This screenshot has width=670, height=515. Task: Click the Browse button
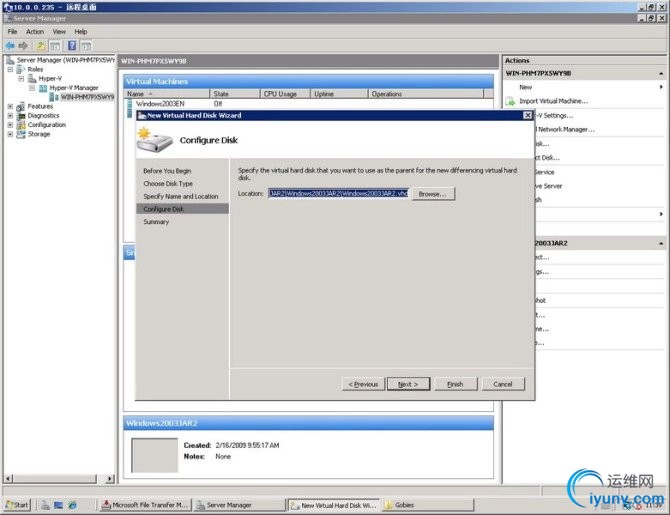[433, 194]
